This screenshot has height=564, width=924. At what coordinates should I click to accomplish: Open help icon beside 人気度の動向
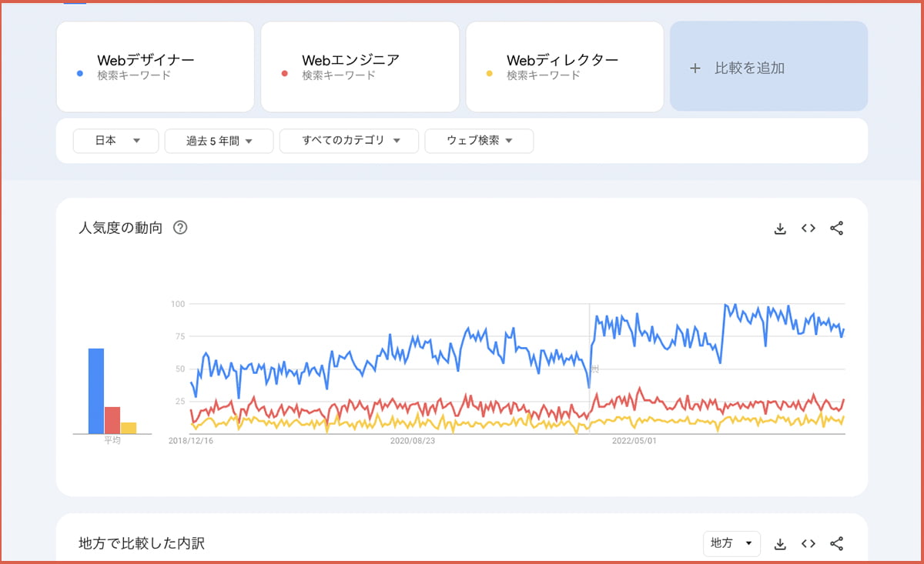(181, 228)
